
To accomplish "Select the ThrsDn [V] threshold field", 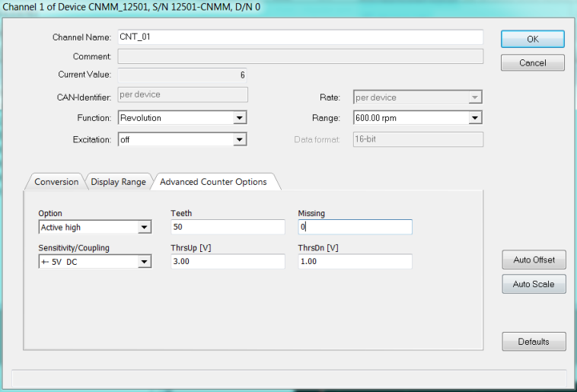I will point(355,262).
